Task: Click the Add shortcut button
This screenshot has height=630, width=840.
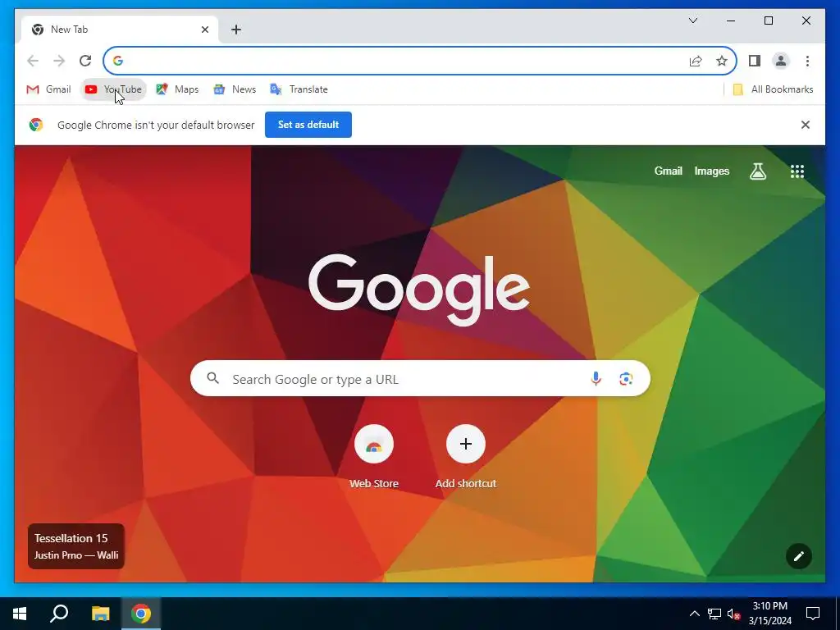Action: coord(466,456)
